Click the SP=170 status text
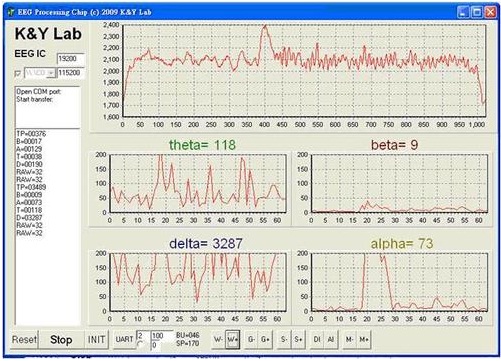The image size is (501, 361). coord(188,343)
